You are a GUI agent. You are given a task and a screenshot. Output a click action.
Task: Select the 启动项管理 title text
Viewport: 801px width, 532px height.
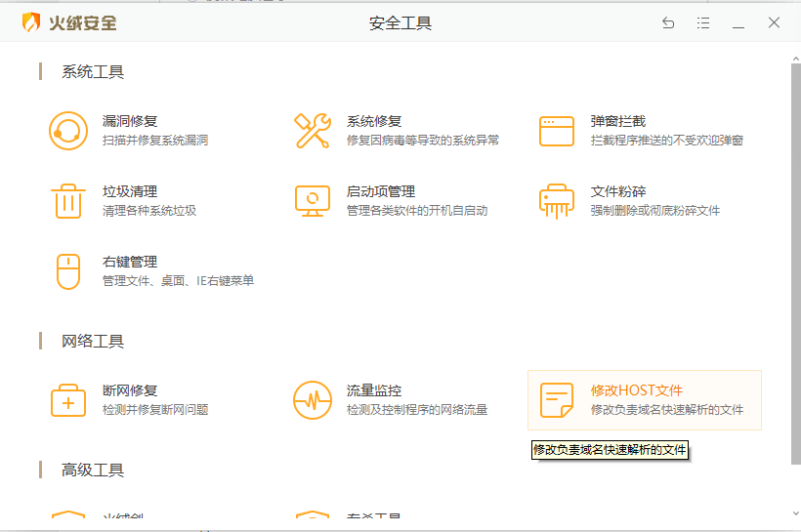pyautogui.click(x=381, y=191)
